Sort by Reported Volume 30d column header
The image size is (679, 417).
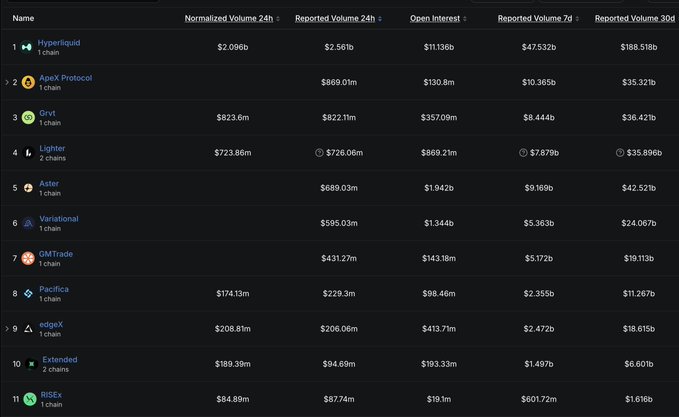pos(635,18)
